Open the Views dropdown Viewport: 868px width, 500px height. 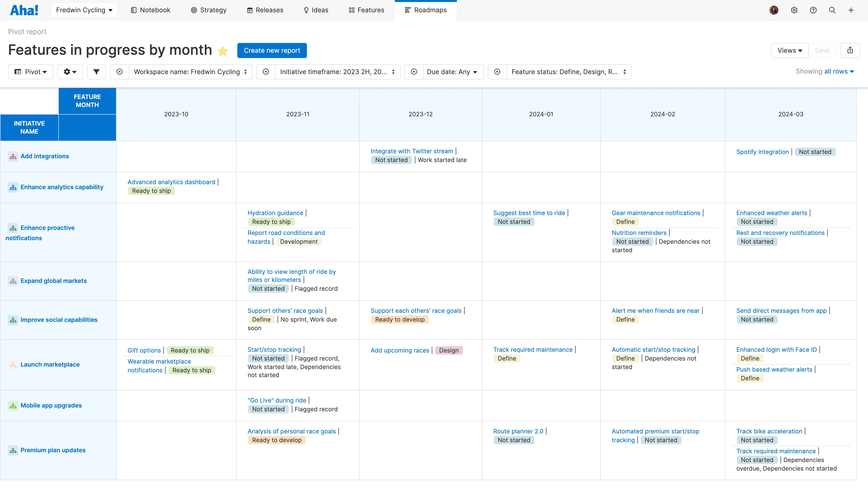(x=789, y=51)
